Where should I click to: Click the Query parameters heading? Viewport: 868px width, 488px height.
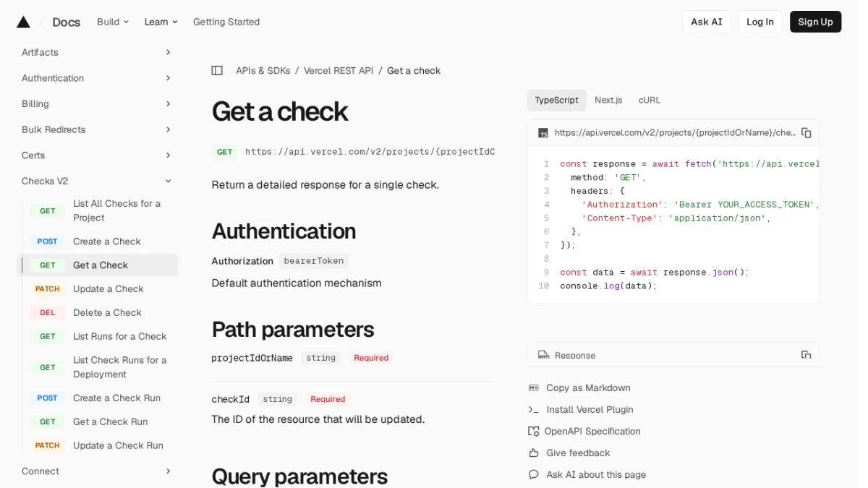tap(299, 476)
